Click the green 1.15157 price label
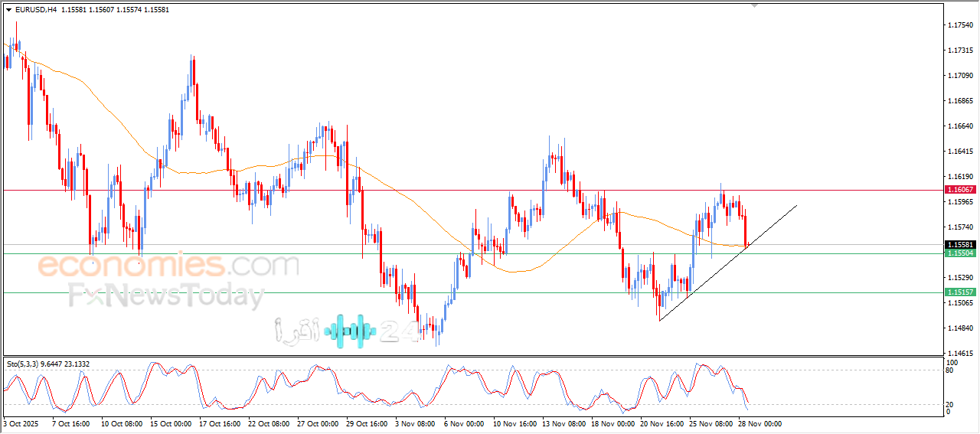The image size is (980, 434). (x=960, y=292)
